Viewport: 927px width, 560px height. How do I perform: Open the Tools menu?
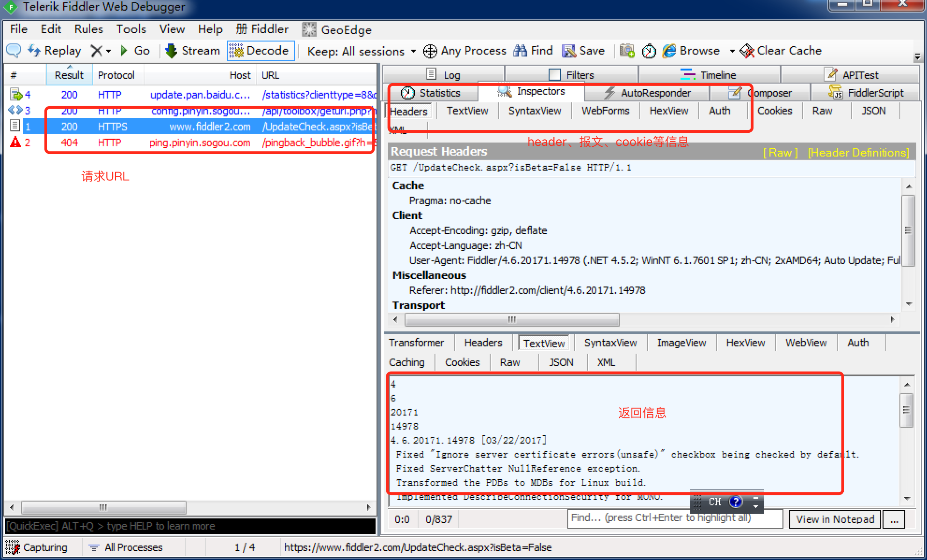[131, 29]
